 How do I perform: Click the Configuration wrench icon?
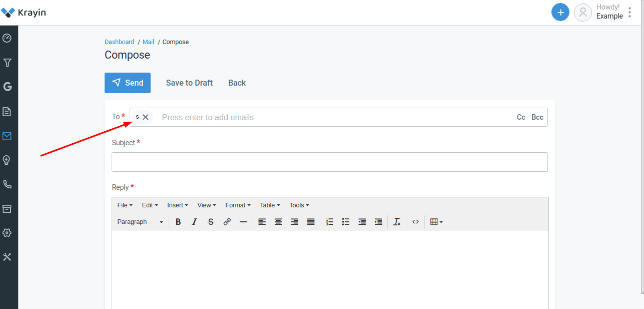pos(8,257)
